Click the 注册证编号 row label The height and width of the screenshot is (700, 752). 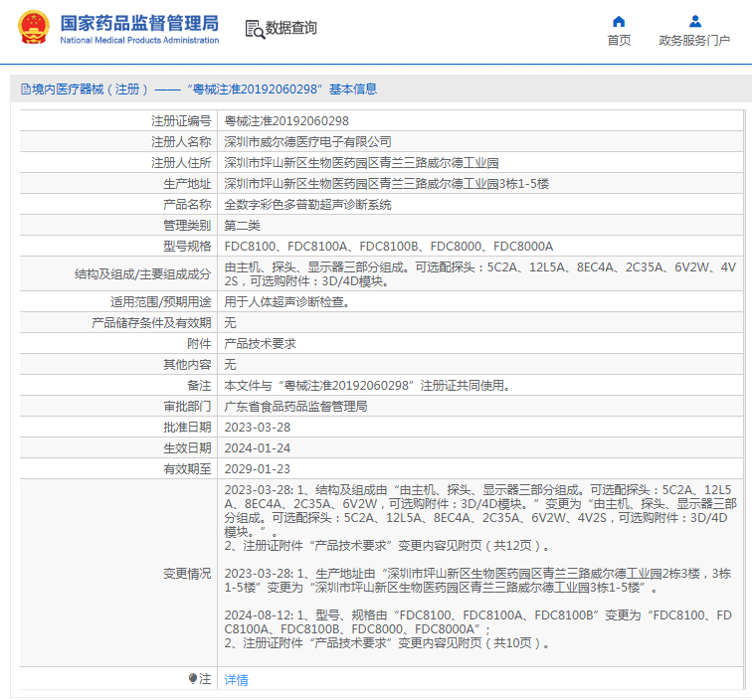tap(181, 121)
